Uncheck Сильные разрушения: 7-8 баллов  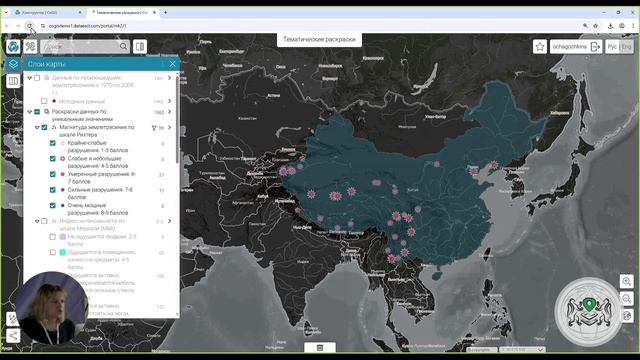coord(53,190)
